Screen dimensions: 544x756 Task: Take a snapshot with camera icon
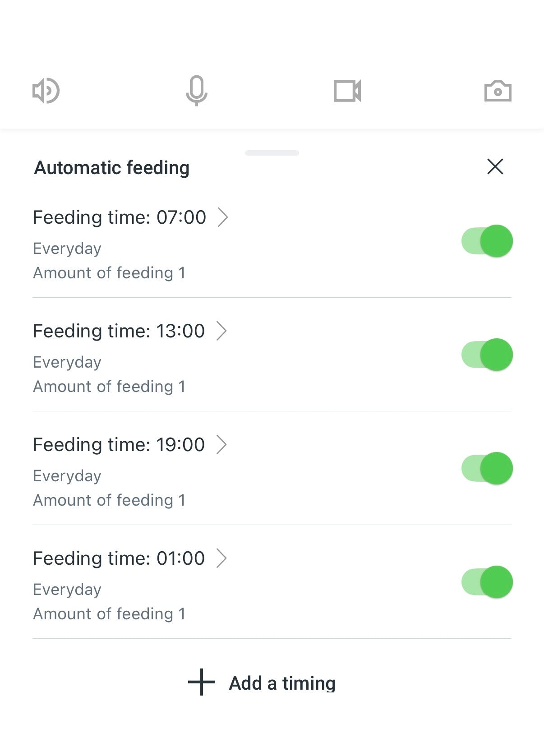tap(498, 91)
